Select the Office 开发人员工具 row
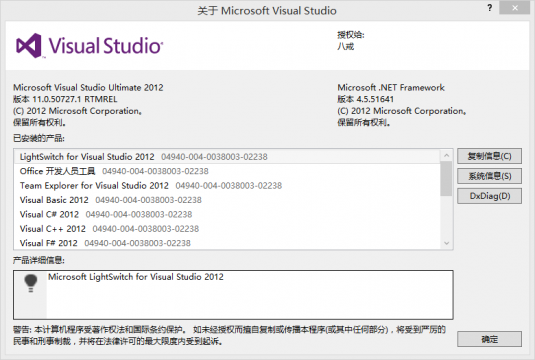 point(227,171)
